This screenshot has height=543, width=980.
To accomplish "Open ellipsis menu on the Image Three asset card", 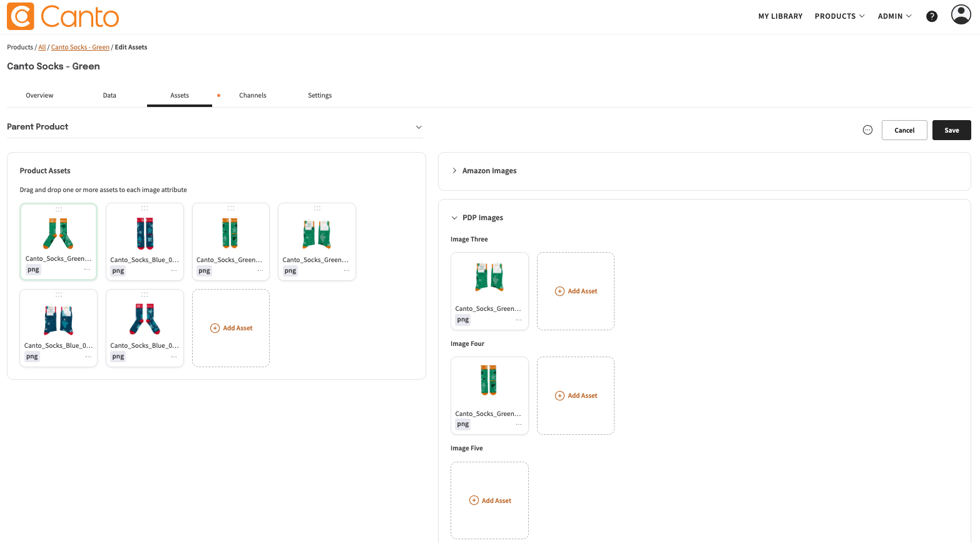I will (x=519, y=320).
